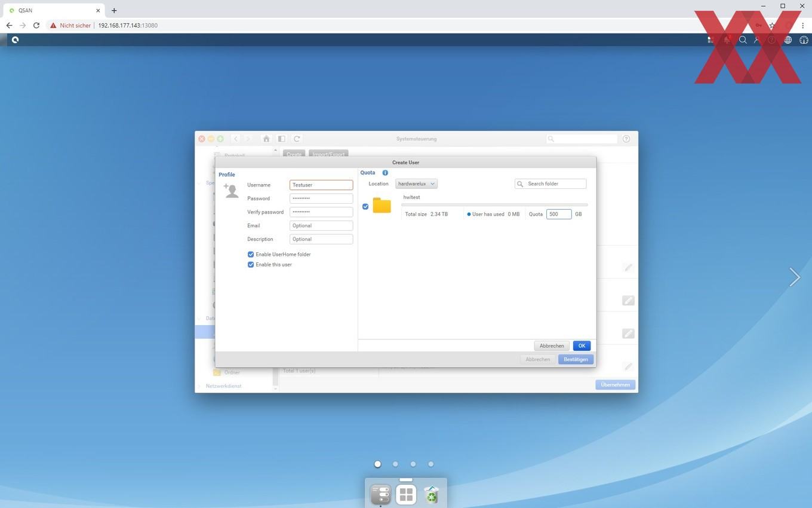The height and width of the screenshot is (508, 812).
Task: Click the browser address bar URL
Action: pyautogui.click(x=128, y=26)
